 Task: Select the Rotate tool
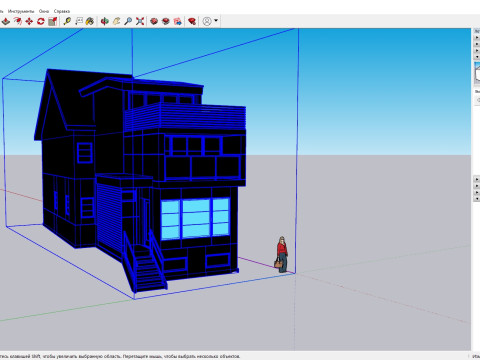click(41, 22)
